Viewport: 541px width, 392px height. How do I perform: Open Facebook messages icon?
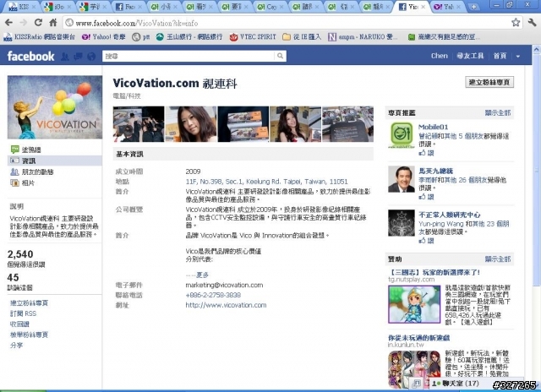pos(78,57)
